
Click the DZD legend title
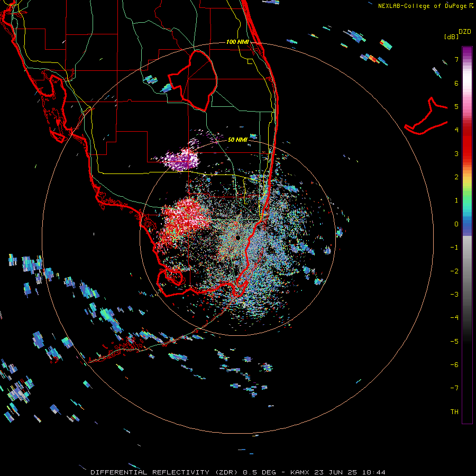pyautogui.click(x=465, y=32)
